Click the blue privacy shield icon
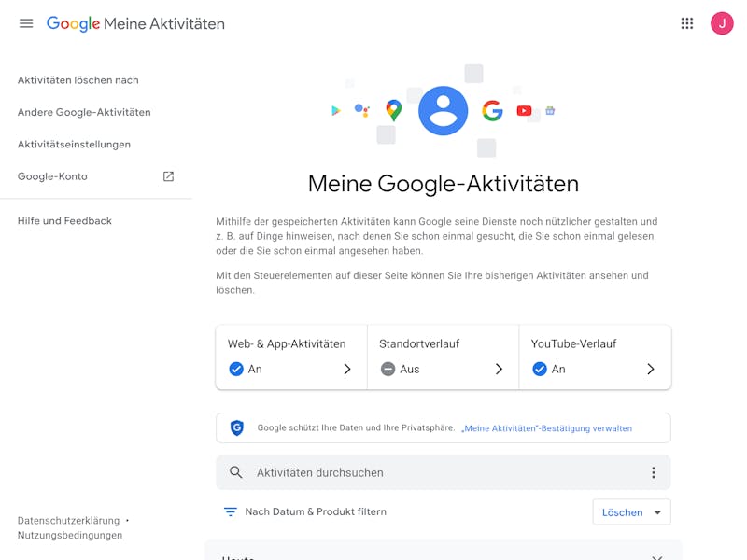The image size is (747, 560). pos(237,427)
